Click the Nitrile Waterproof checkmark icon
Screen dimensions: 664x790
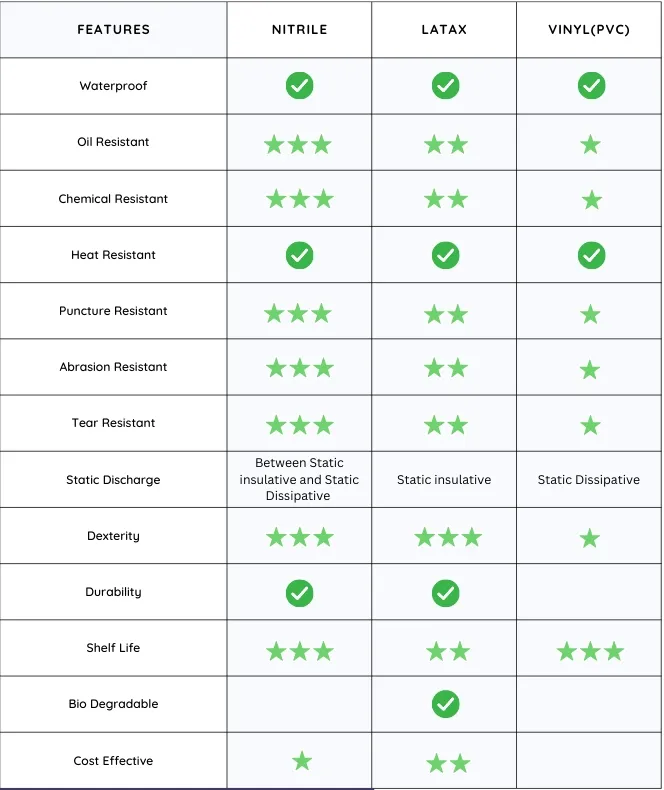pos(299,86)
